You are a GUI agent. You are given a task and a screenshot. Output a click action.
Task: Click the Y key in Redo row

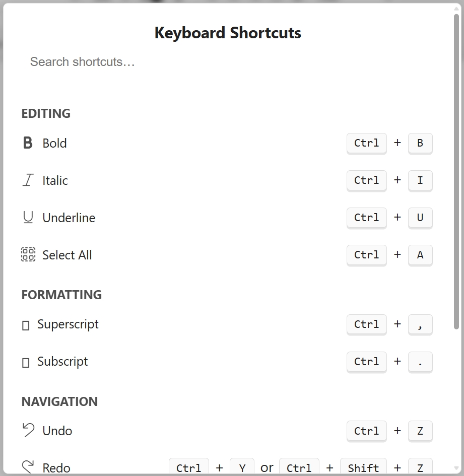242,467
